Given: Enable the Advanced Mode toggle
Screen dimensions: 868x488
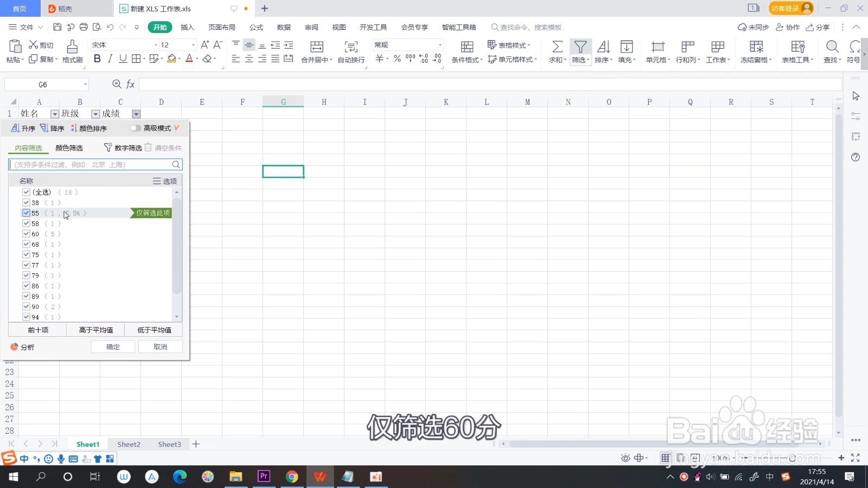Looking at the screenshot, I should point(135,128).
